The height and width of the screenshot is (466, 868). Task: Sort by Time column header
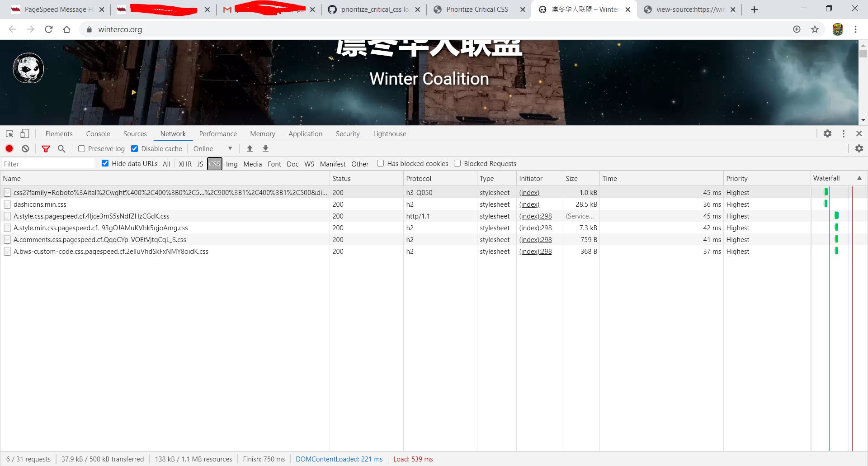(x=661, y=178)
